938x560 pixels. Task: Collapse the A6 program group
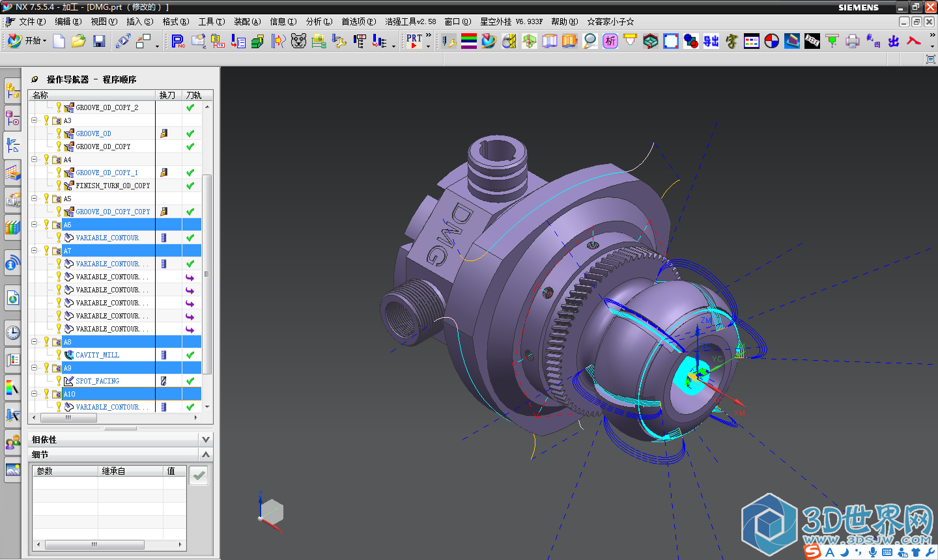click(35, 225)
